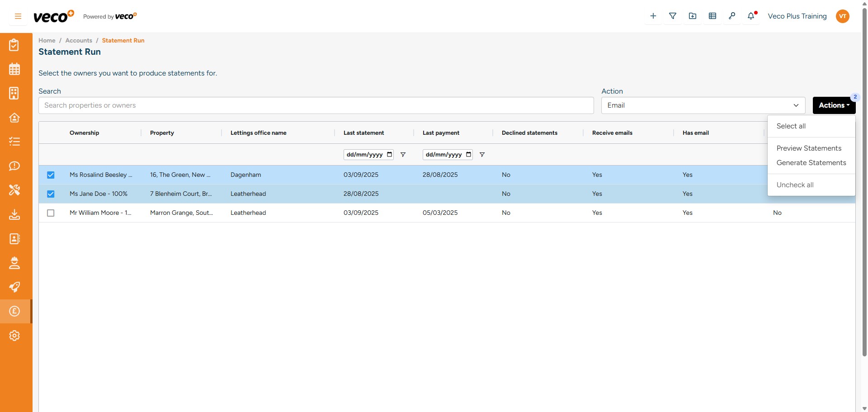Navigate to Accounts via the breadcrumb

click(x=78, y=40)
